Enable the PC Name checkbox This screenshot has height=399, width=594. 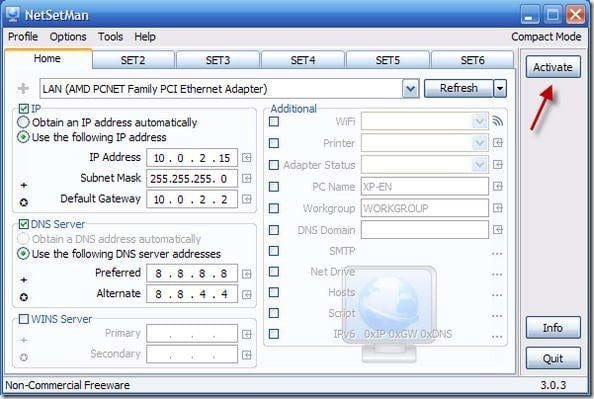click(x=274, y=186)
